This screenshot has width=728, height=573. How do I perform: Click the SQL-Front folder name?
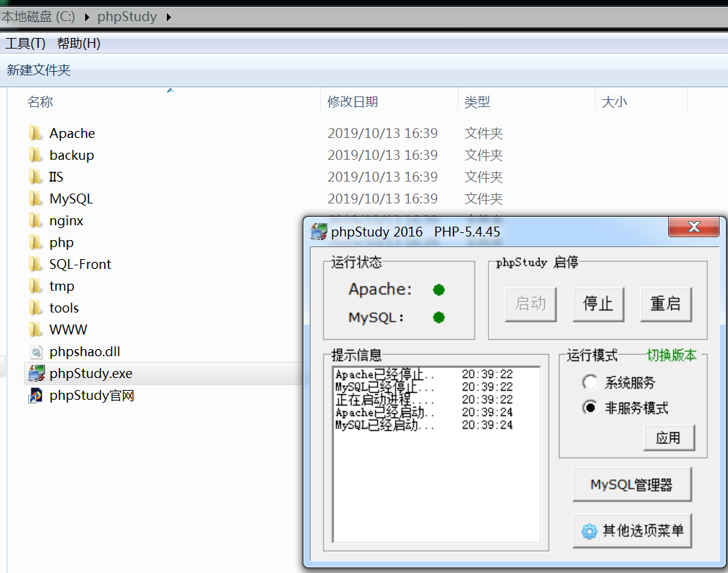80,264
